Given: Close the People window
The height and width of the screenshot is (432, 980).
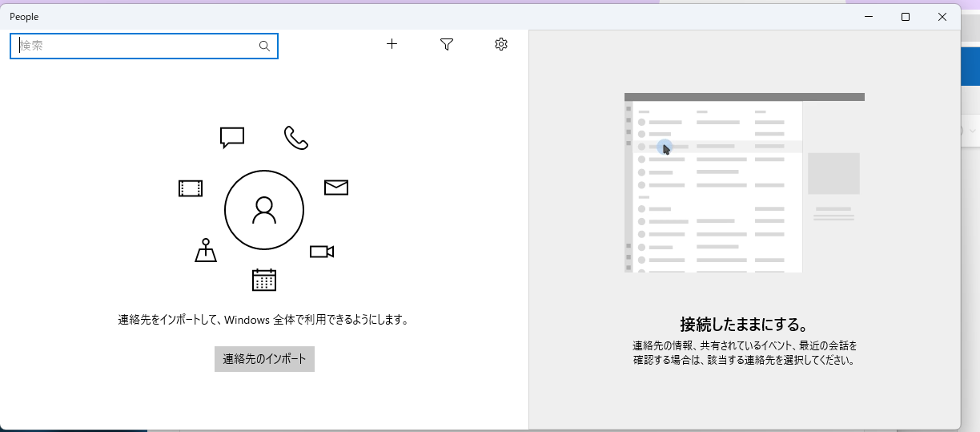Looking at the screenshot, I should click(942, 17).
